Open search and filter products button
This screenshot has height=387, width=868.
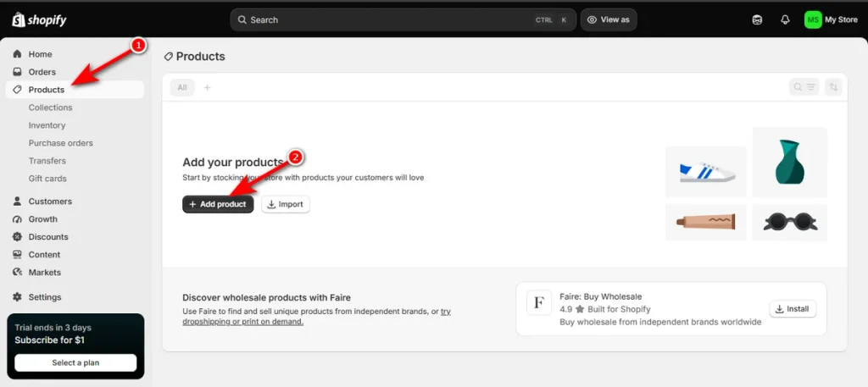coord(804,87)
